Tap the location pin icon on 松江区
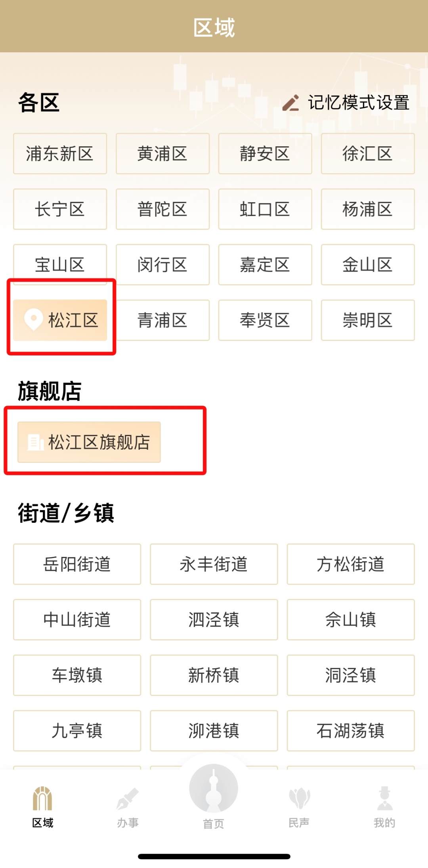 (x=34, y=319)
